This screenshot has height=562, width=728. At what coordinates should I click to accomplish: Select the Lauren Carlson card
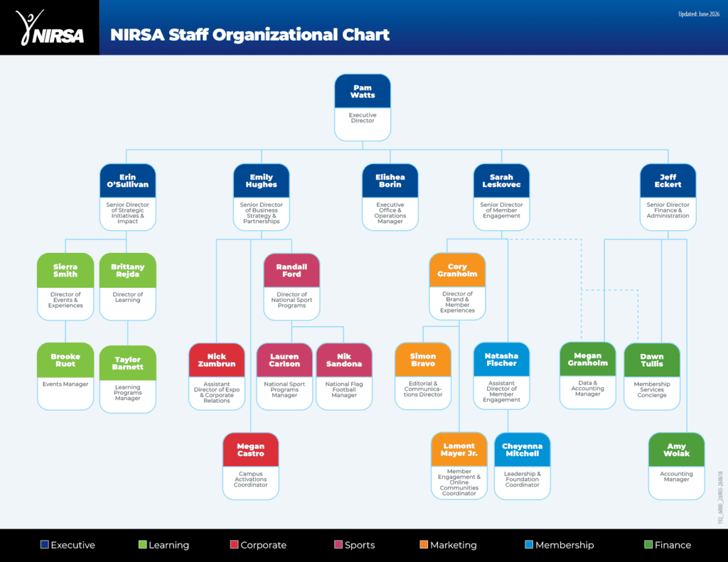click(284, 377)
